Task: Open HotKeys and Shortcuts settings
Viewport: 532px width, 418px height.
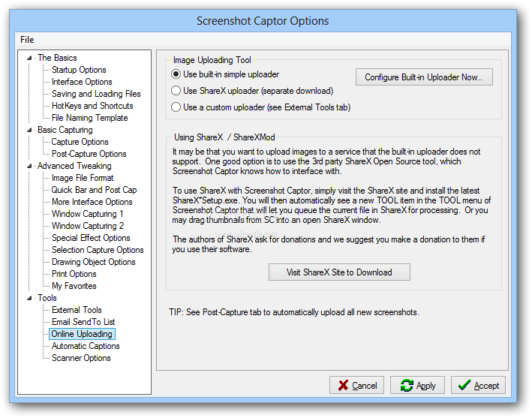Action: pyautogui.click(x=92, y=106)
